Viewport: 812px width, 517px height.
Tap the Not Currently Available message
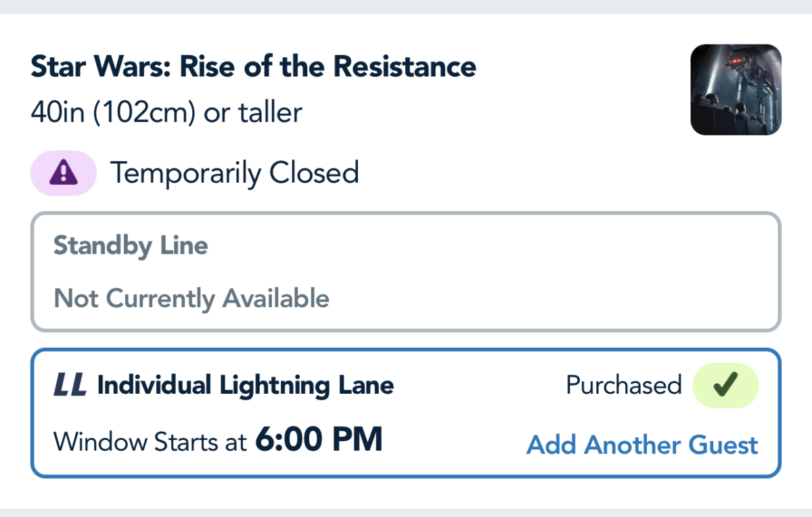[191, 298]
